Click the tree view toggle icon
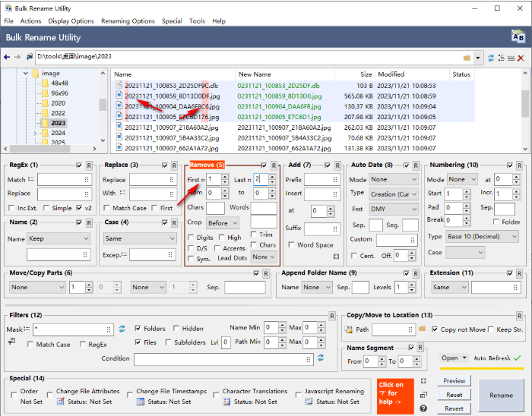 [x=501, y=58]
